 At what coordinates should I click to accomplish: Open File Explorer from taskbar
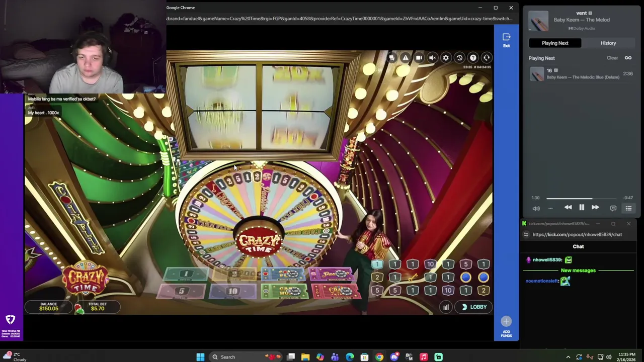(x=305, y=357)
